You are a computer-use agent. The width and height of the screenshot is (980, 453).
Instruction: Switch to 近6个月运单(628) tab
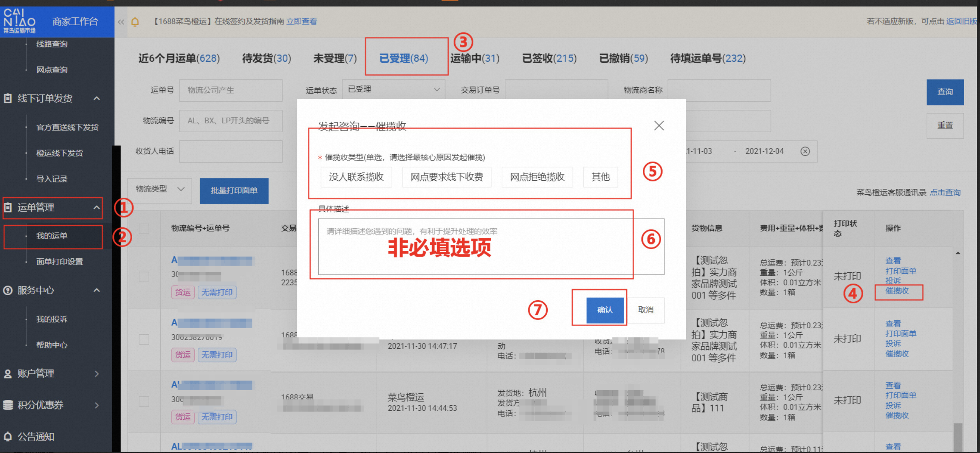point(179,59)
